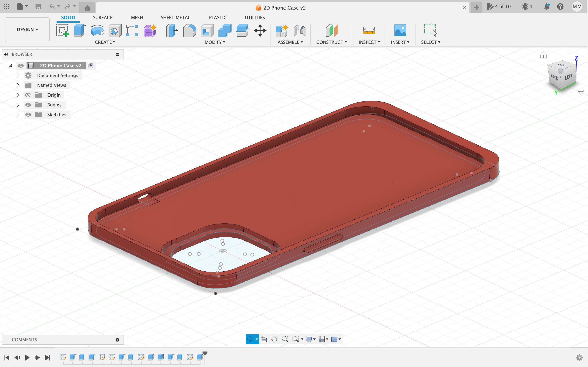Show the hidden Origin folder

point(28,95)
